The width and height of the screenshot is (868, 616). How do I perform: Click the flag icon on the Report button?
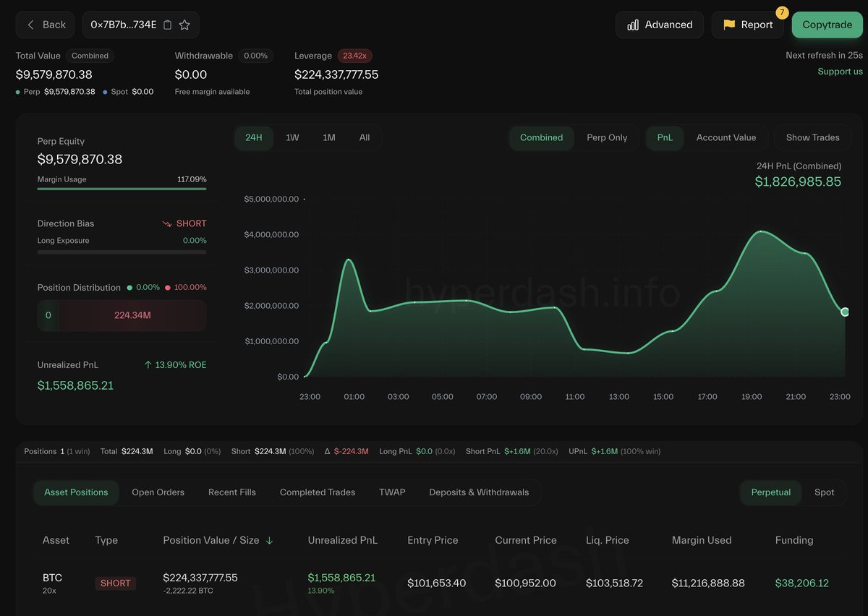click(730, 24)
